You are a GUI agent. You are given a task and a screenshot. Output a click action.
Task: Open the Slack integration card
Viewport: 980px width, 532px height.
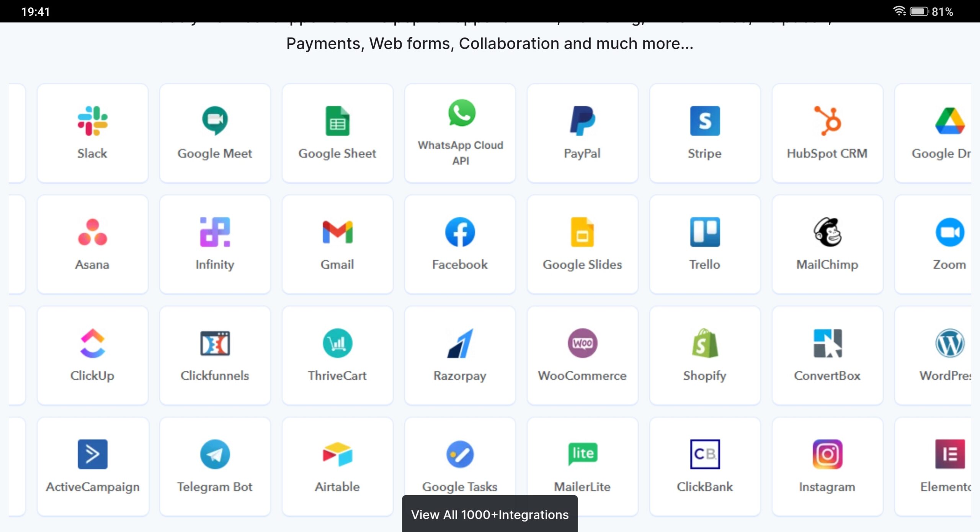(x=93, y=133)
